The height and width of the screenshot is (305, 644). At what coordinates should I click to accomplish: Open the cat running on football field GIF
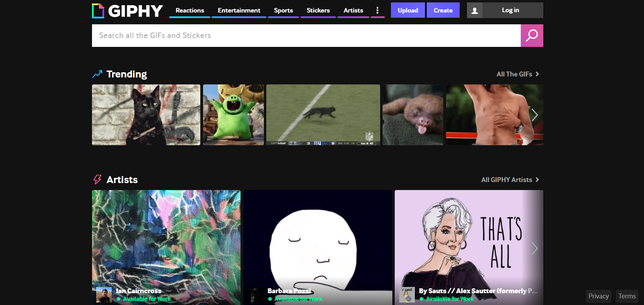323,115
